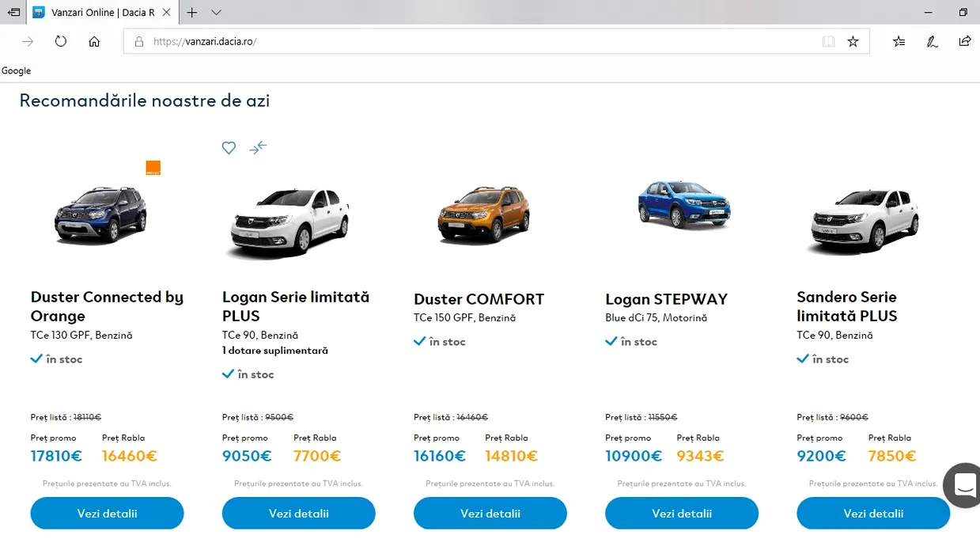This screenshot has height=554, width=980.
Task: Click the Sandero Serie limitată PLUS title
Action: pyautogui.click(x=847, y=306)
